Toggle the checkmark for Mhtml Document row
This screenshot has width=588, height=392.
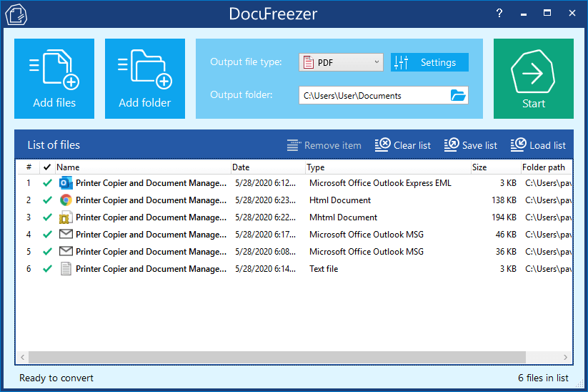pyautogui.click(x=47, y=217)
